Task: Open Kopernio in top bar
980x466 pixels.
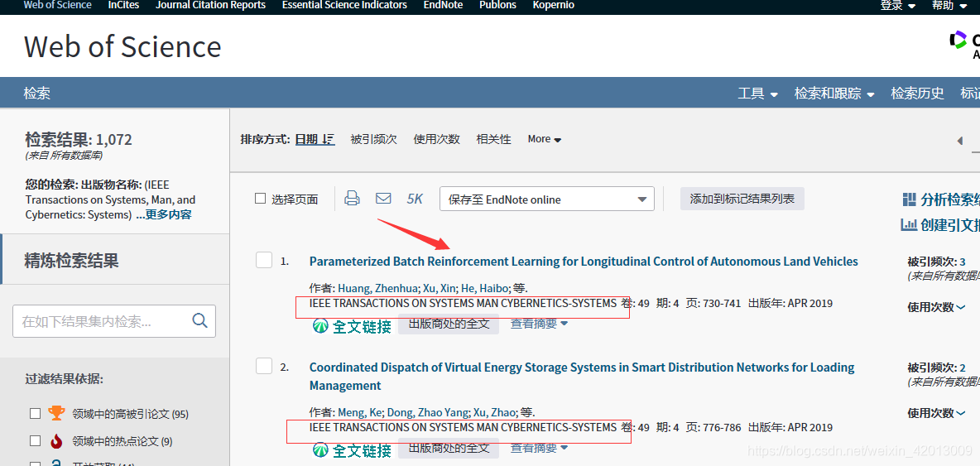Action: [x=554, y=5]
